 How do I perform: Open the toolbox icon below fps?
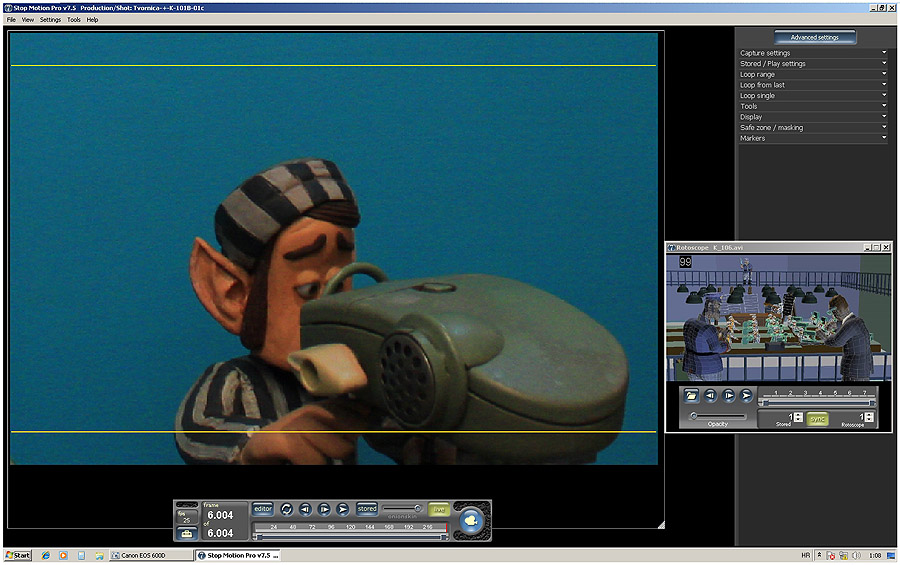coord(187,534)
